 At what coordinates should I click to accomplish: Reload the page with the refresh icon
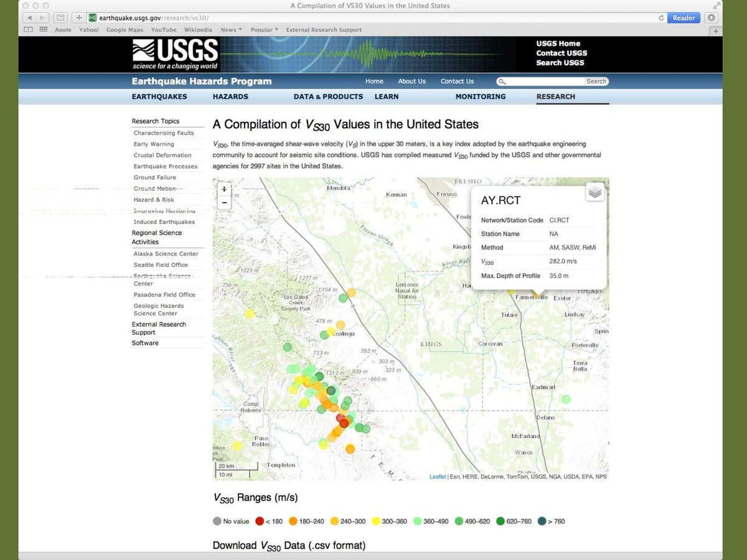(661, 18)
